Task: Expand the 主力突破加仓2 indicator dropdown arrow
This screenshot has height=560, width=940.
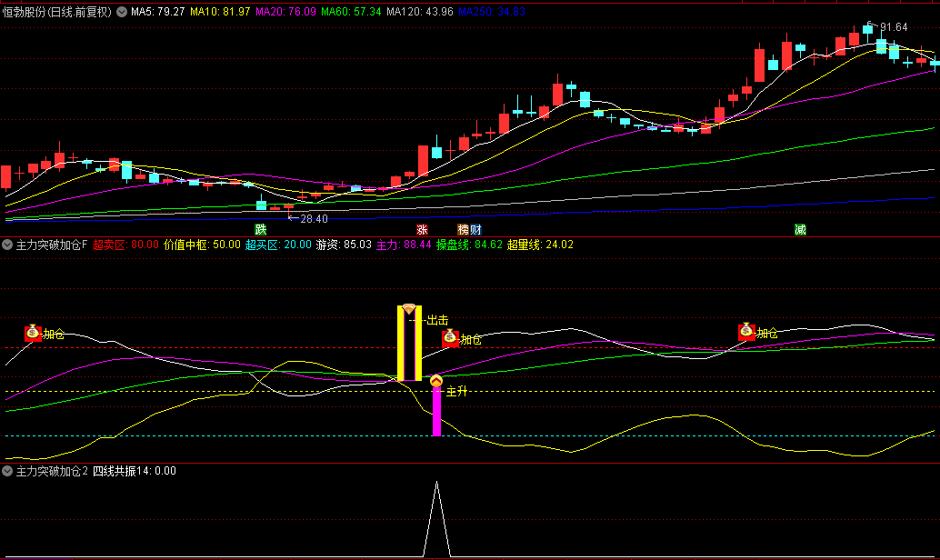Action: (8, 471)
